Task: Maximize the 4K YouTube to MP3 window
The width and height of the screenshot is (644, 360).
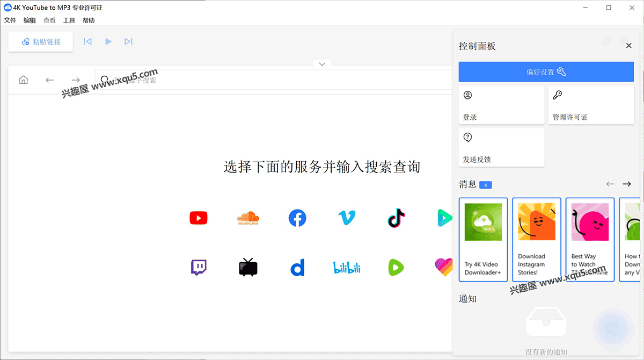Action: [x=609, y=8]
